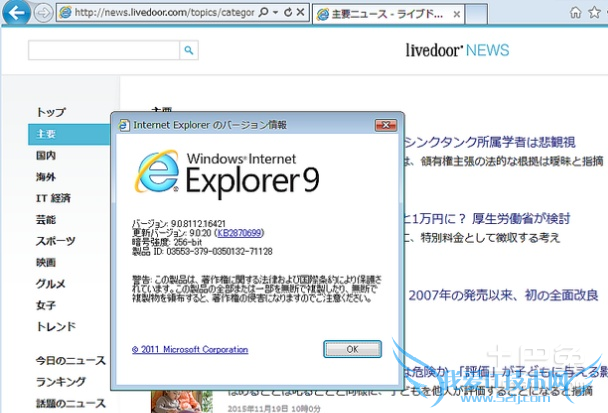This screenshot has height=413, width=608.
Task: Open the 芸能 sidebar category
Action: [x=46, y=220]
